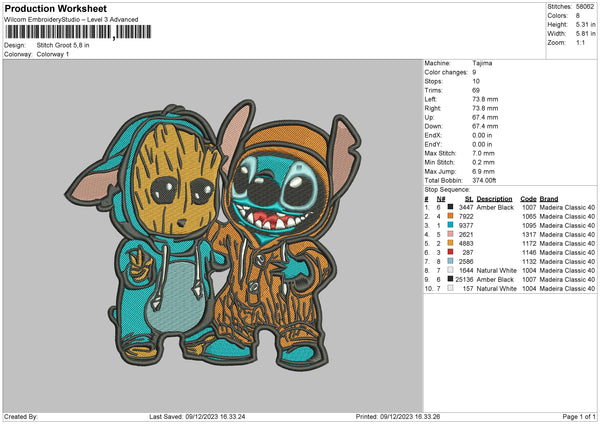Click the black swatch beside 25136
The width and height of the screenshot is (600, 424).
pos(450,279)
